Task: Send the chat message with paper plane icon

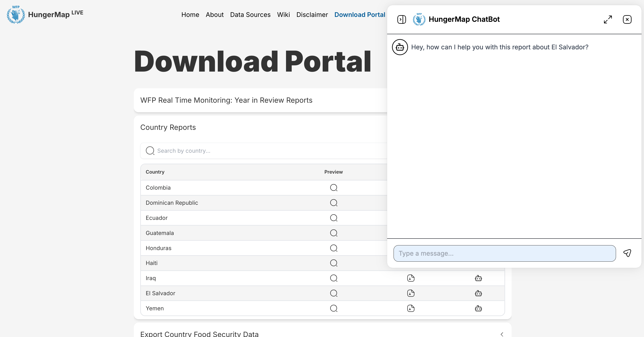Action: click(x=627, y=253)
